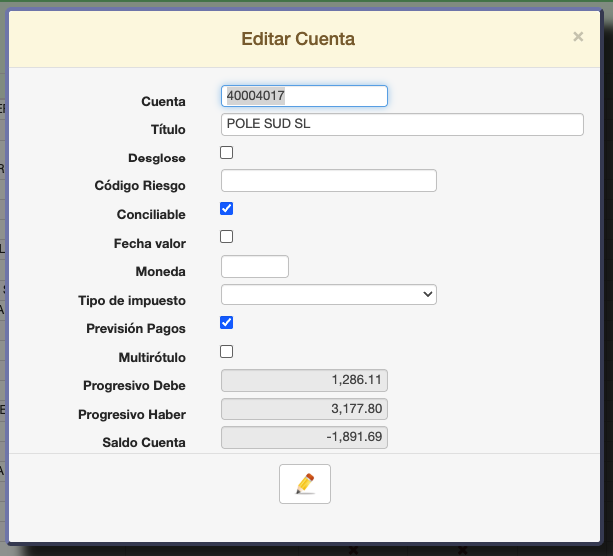Viewport: 613px width, 556px height.
Task: Click the Progresivo Haber value 3,177.80
Action: (x=303, y=409)
